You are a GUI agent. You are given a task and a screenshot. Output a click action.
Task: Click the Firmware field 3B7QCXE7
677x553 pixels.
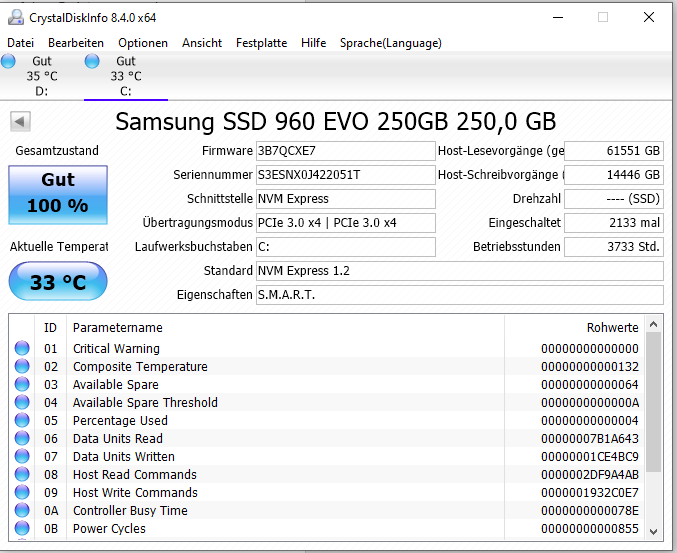click(345, 151)
